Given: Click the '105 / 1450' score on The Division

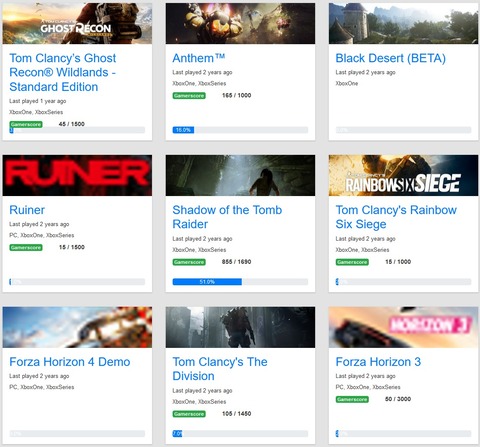Looking at the screenshot, I should (x=236, y=414).
